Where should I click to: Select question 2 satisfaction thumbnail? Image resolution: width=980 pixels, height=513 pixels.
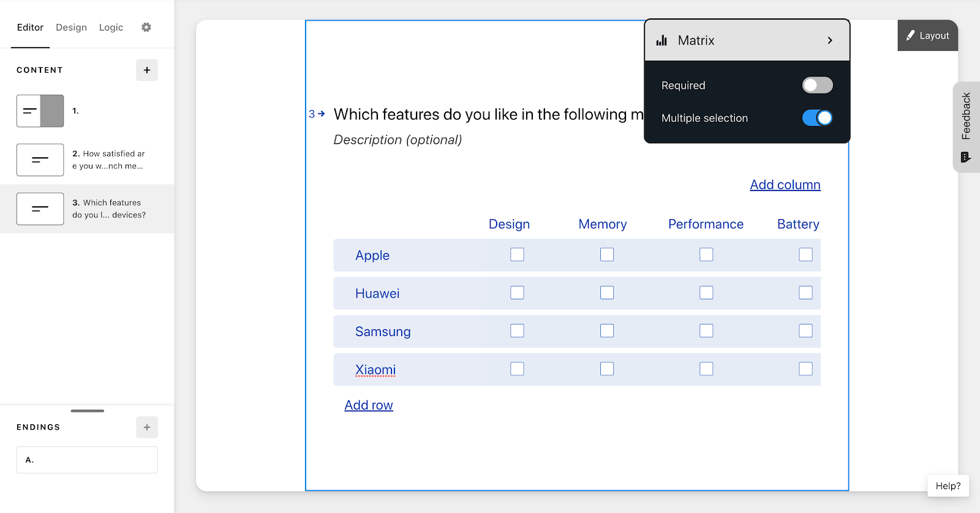pyautogui.click(x=40, y=160)
